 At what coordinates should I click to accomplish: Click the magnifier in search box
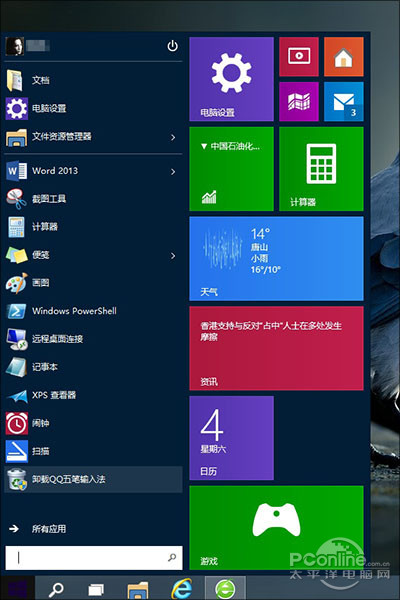172,558
